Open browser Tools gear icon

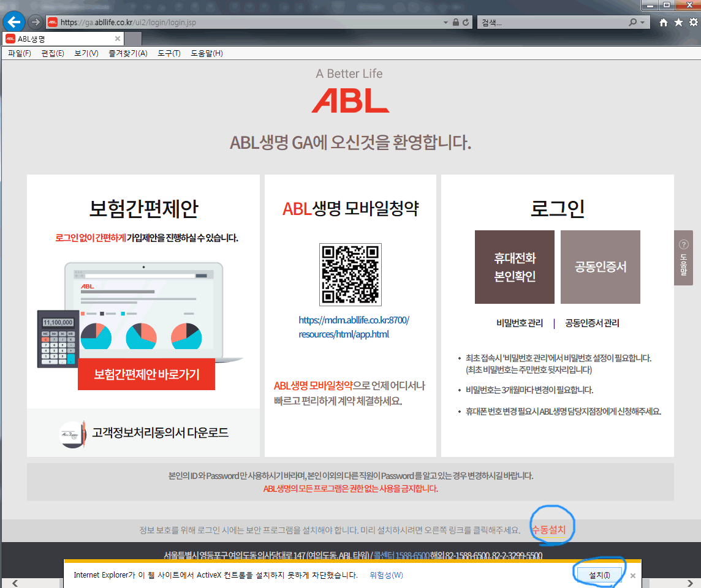point(694,22)
